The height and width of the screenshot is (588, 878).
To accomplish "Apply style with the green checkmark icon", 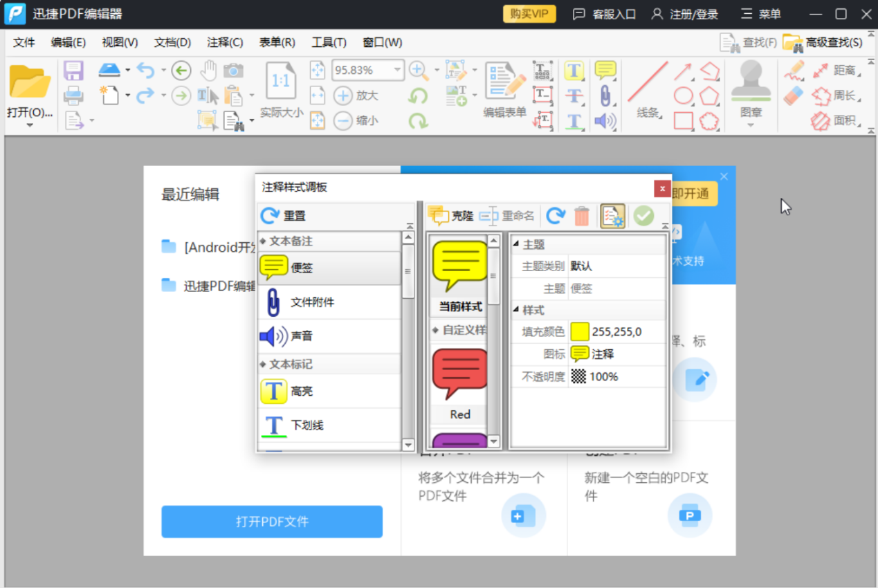I will pos(643,215).
